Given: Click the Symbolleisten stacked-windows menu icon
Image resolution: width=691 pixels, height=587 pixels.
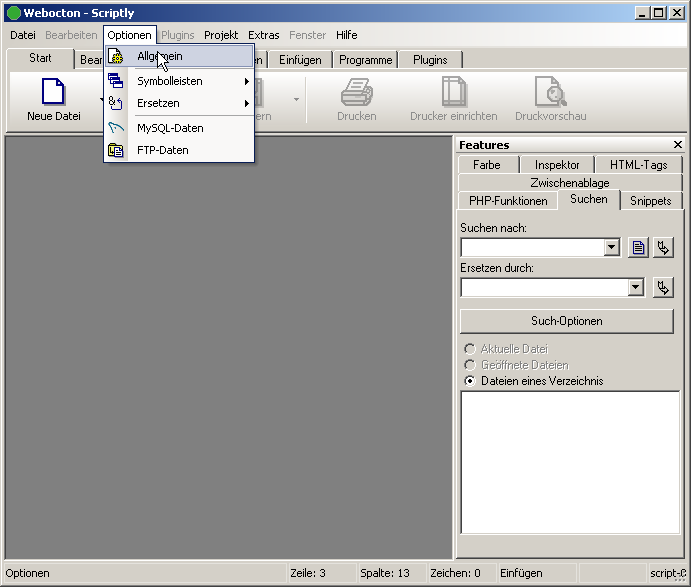Looking at the screenshot, I should click(115, 81).
